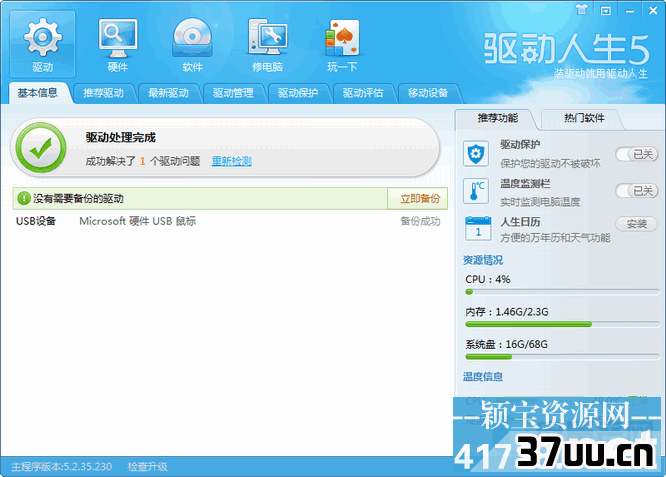The image size is (666, 477).
Task: Minimize the 驱动人生 window
Action: (x=629, y=11)
